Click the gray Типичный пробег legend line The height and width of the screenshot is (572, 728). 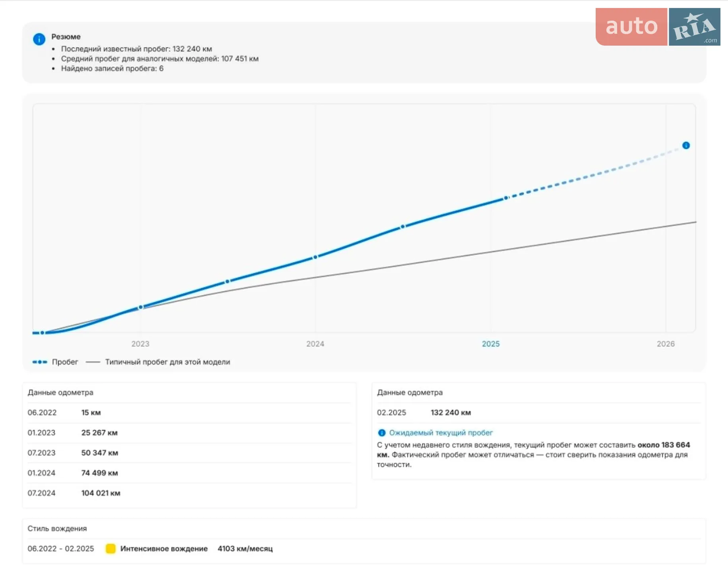[x=93, y=362]
